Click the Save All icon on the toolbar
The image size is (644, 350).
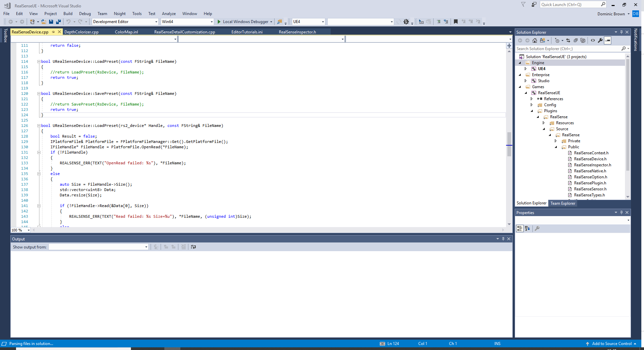pyautogui.click(x=58, y=21)
